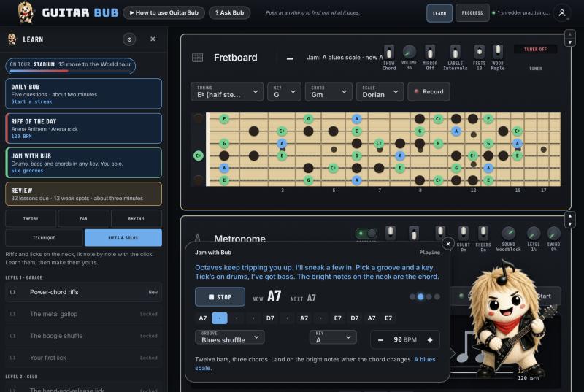584x392 pixels.
Task: Start recording with the Record button
Action: (429, 91)
